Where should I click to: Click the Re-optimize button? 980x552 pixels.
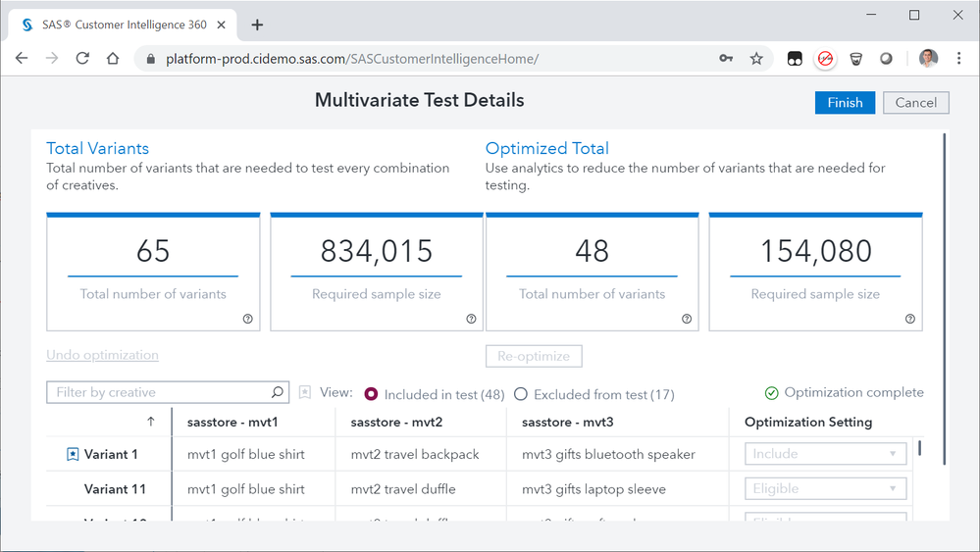pos(534,355)
